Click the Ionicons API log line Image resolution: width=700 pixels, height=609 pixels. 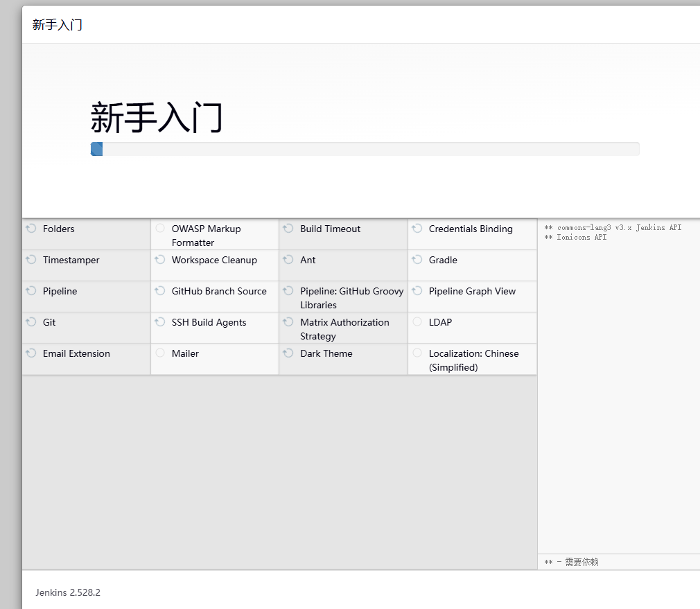tap(575, 238)
